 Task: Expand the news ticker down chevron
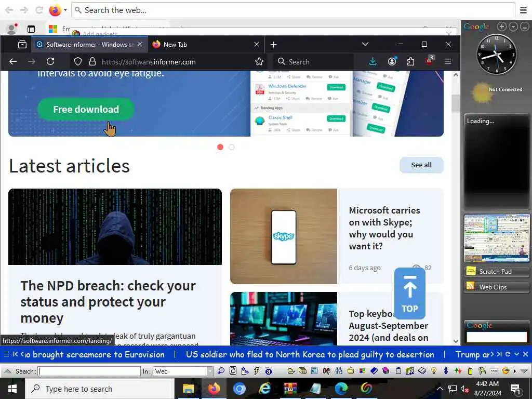click(516, 354)
